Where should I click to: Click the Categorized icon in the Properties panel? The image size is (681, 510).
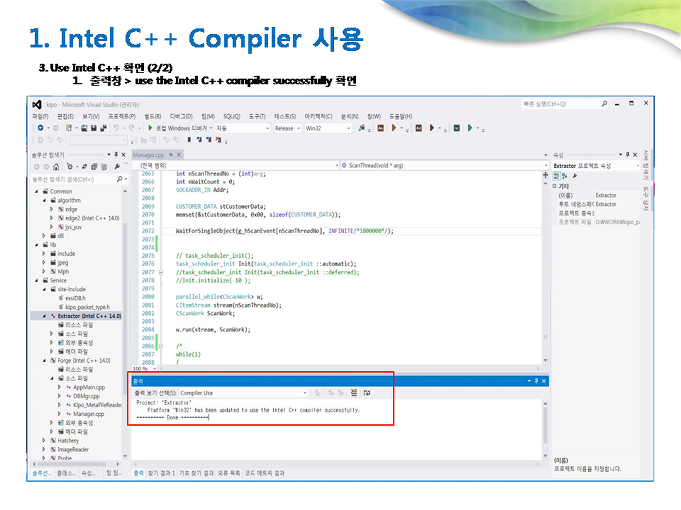click(556, 176)
